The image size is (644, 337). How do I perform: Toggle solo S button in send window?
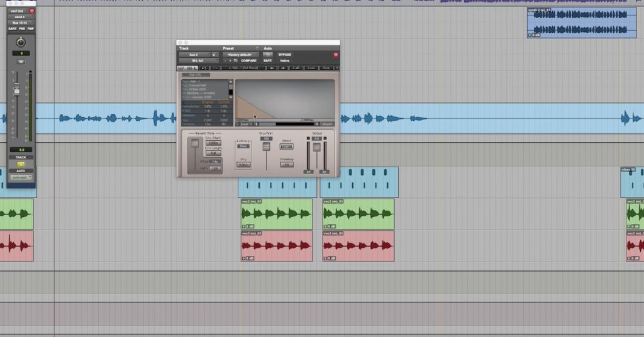point(21,163)
